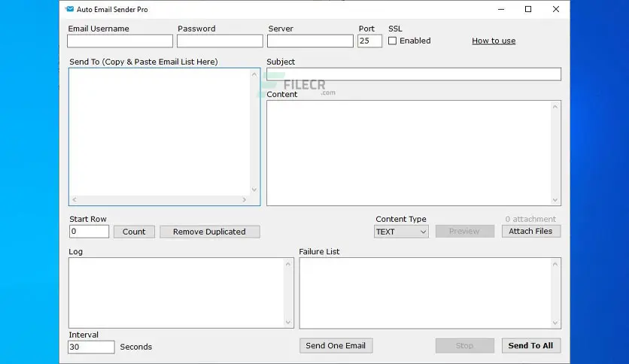Click the Attach Files button

click(x=530, y=232)
